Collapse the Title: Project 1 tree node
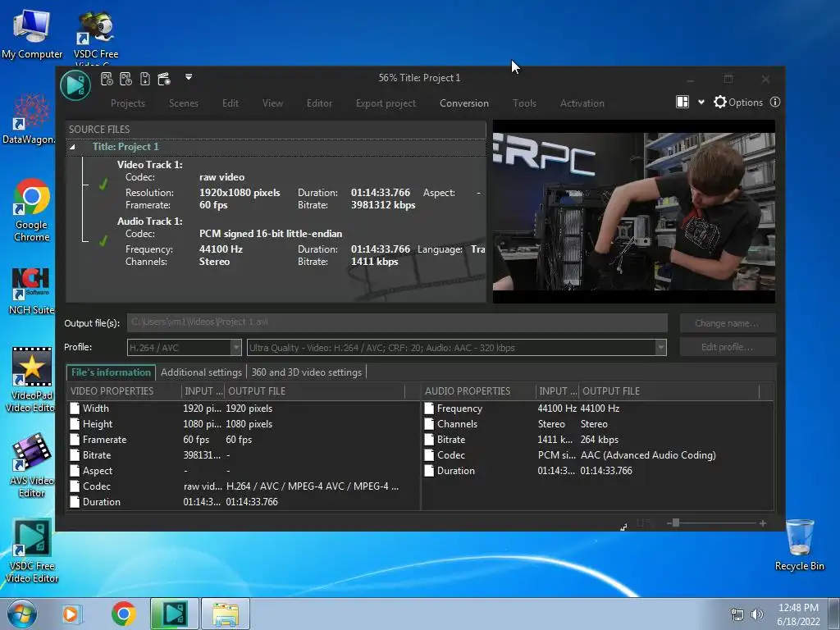This screenshot has width=840, height=630. point(72,147)
